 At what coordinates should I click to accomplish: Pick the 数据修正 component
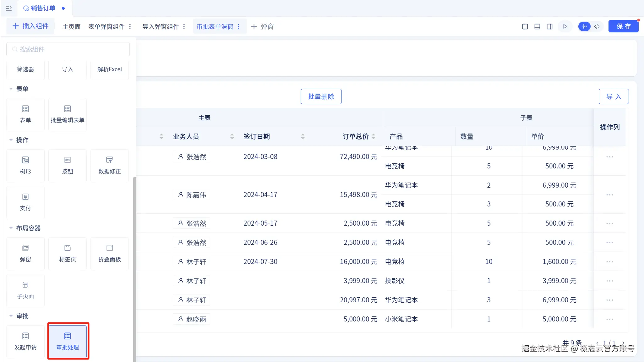pos(109,165)
